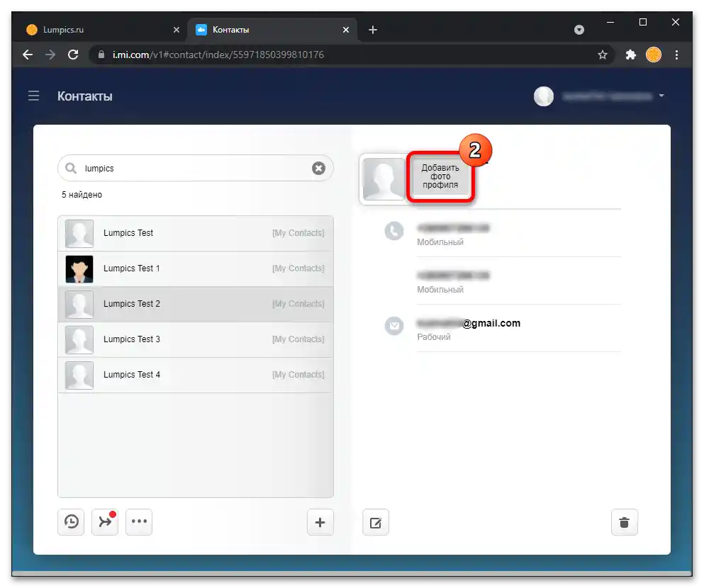
Task: View site security lock info
Action: (x=101, y=55)
